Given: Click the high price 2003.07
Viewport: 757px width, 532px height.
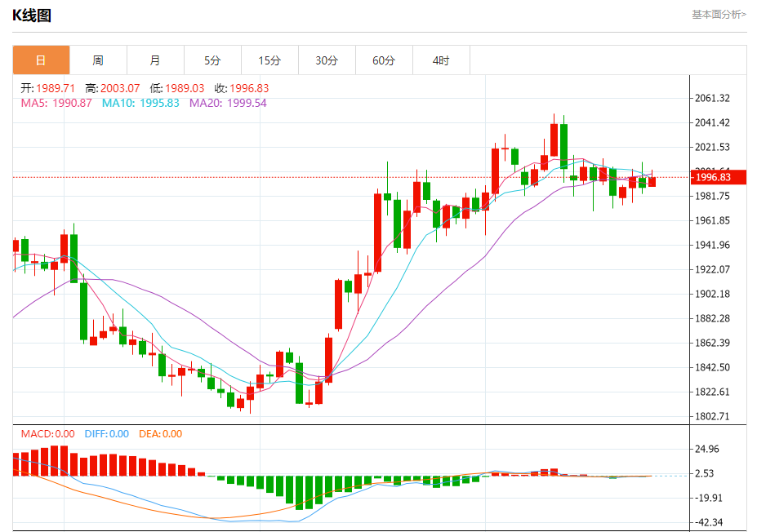Looking at the screenshot, I should click(120, 88).
